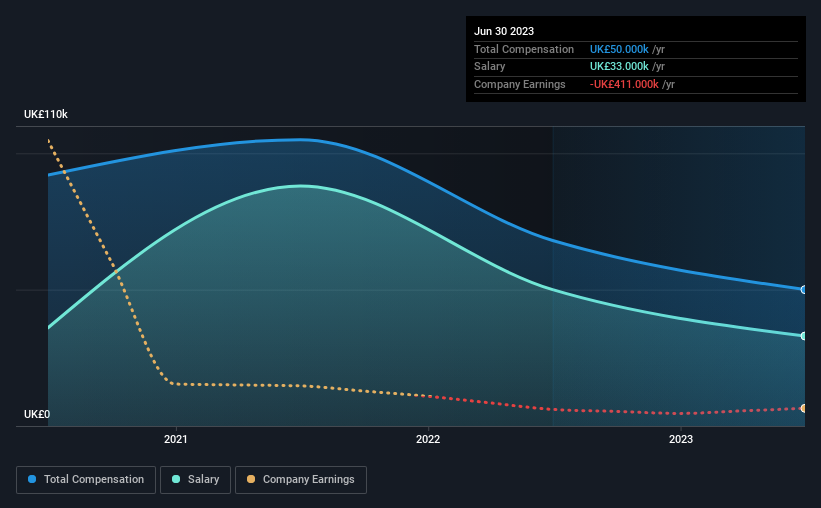The image size is (821, 508).
Task: Toggle the Company Earnings legend button
Action: [x=301, y=480]
